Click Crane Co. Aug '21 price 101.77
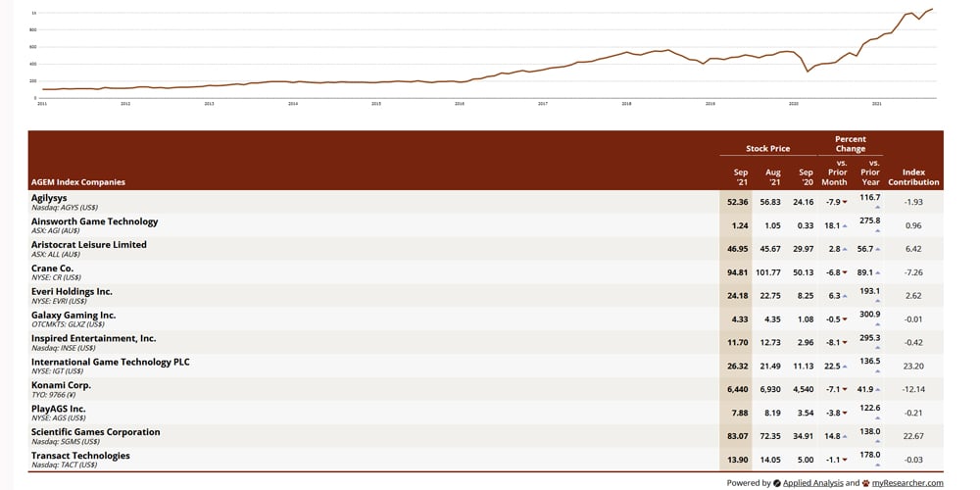The height and width of the screenshot is (490, 980). (x=768, y=272)
